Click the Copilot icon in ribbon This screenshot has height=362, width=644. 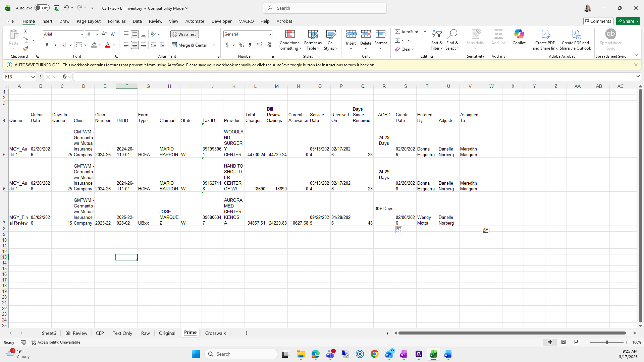[x=519, y=37]
